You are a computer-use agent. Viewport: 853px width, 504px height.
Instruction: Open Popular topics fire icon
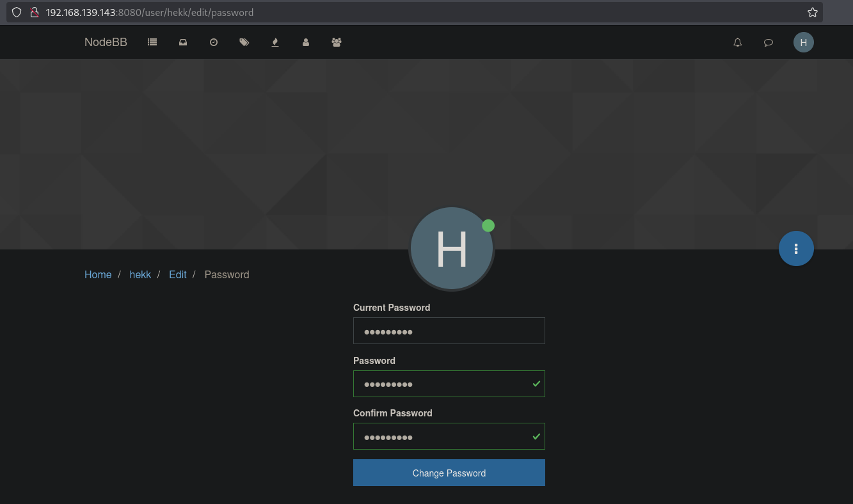(275, 42)
